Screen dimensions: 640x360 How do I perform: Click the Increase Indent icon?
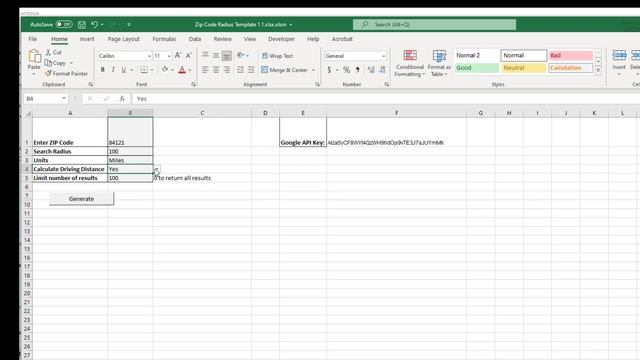pos(251,70)
